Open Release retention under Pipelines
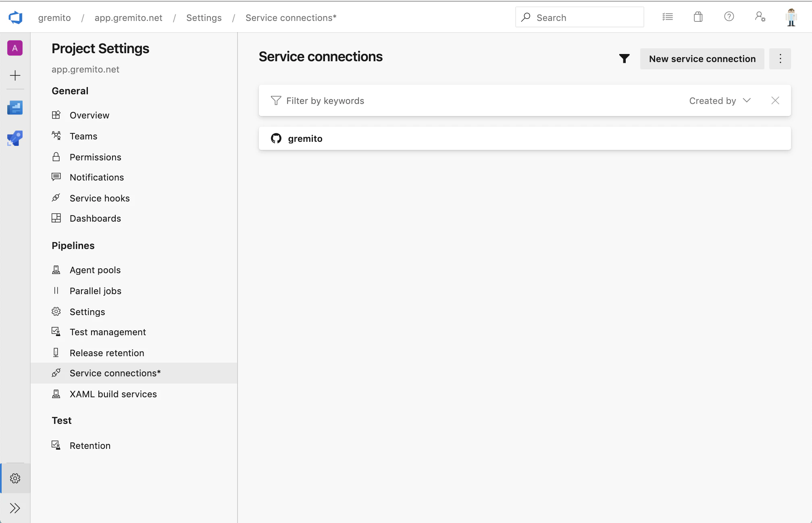 (x=134, y=353)
